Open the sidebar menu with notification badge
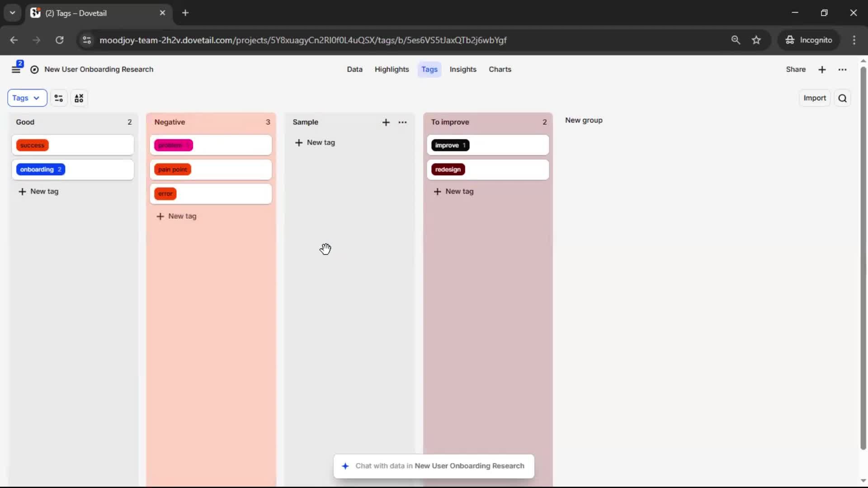The image size is (868, 488). coord(16,69)
